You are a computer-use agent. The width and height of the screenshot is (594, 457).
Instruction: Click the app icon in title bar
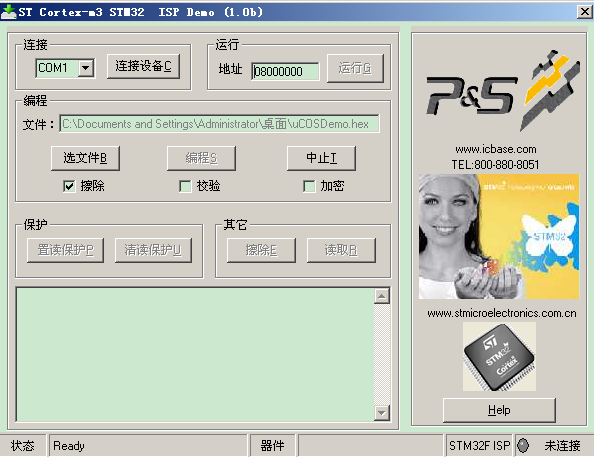click(x=8, y=12)
